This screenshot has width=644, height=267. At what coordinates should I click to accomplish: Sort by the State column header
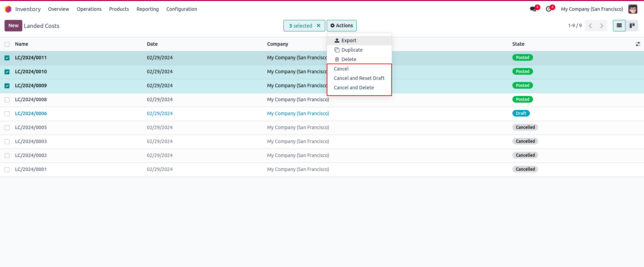pyautogui.click(x=518, y=44)
